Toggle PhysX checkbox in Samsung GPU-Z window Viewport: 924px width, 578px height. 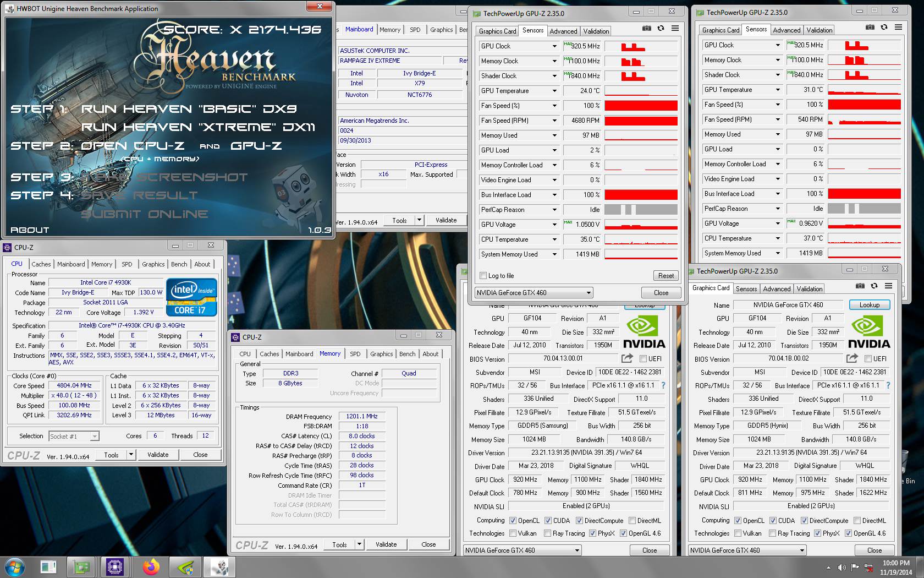tap(592, 533)
